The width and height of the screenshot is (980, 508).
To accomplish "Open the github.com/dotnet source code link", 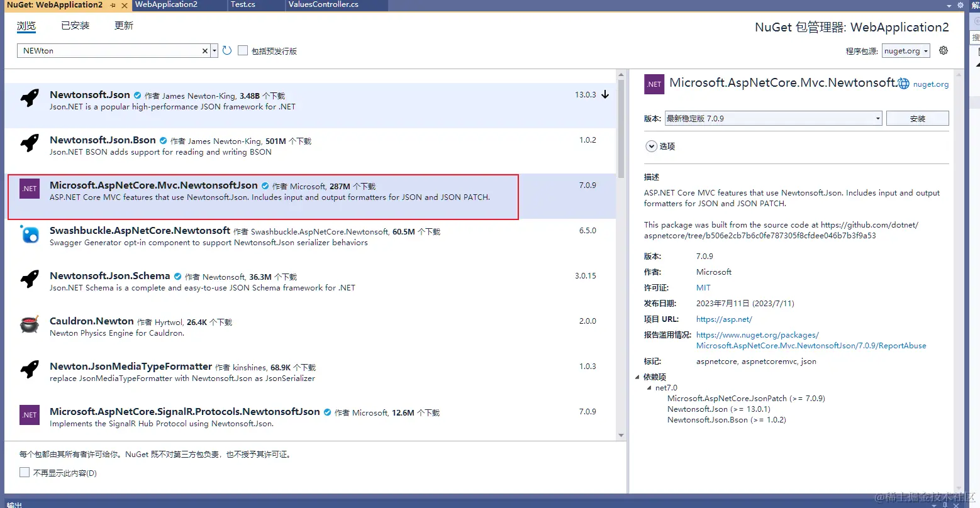I will click(781, 230).
